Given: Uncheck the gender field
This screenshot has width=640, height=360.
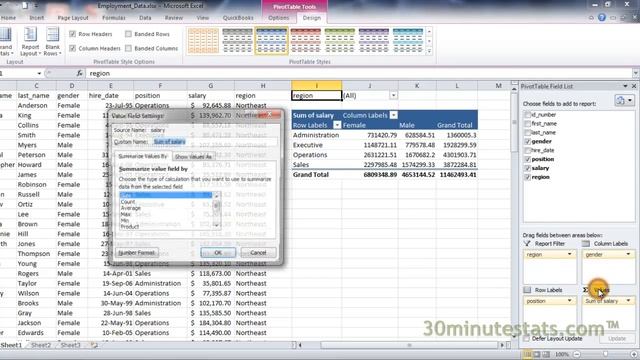Looking at the screenshot, I should point(527,141).
